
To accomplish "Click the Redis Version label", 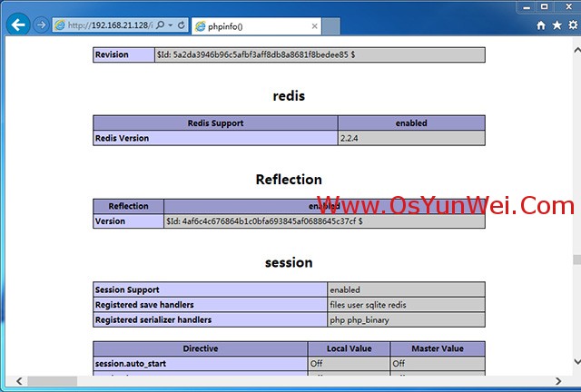I will coord(122,138).
